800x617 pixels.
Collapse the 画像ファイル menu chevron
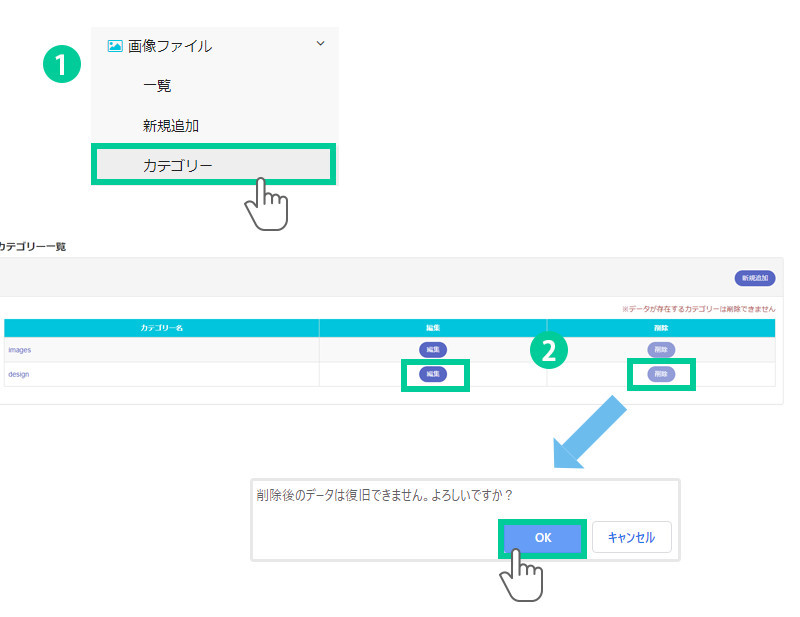tap(320, 44)
